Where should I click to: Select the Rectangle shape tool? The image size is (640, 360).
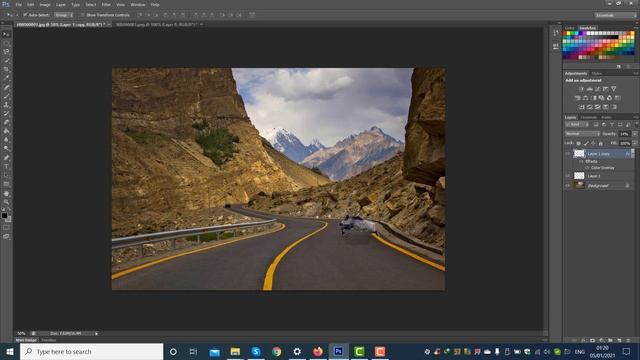pyautogui.click(x=6, y=184)
